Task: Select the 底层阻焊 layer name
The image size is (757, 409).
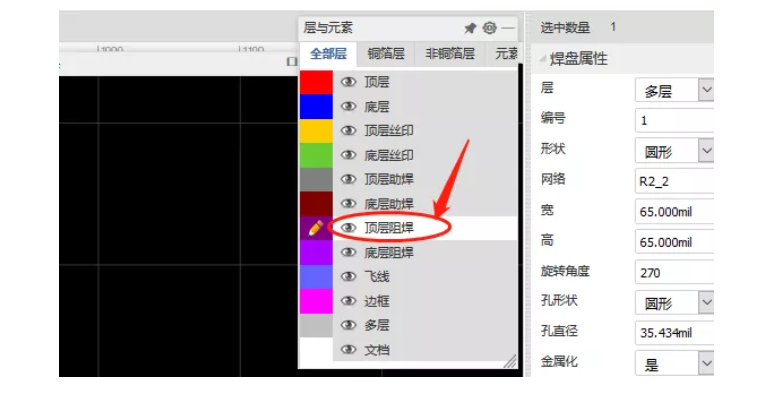Action: point(389,253)
